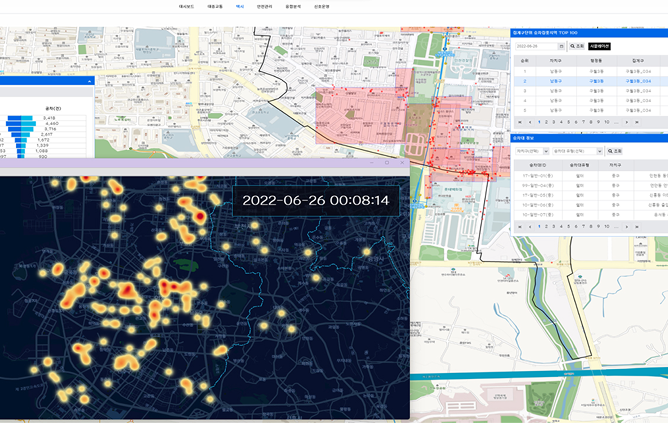
Task: Select rank 5 row in TOP 100 table
Action: [x=590, y=110]
